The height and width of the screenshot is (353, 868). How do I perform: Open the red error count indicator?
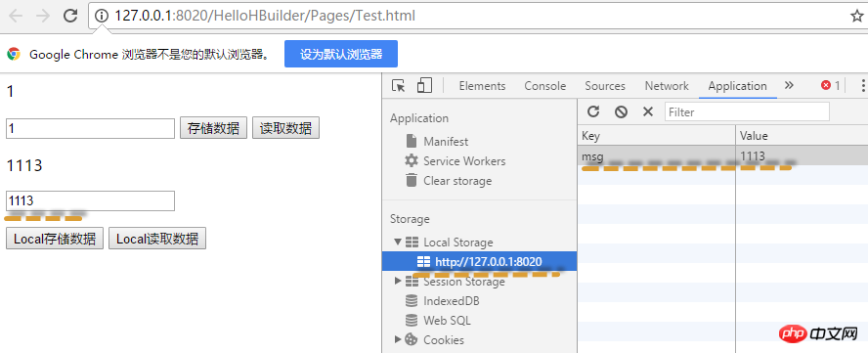click(x=831, y=85)
